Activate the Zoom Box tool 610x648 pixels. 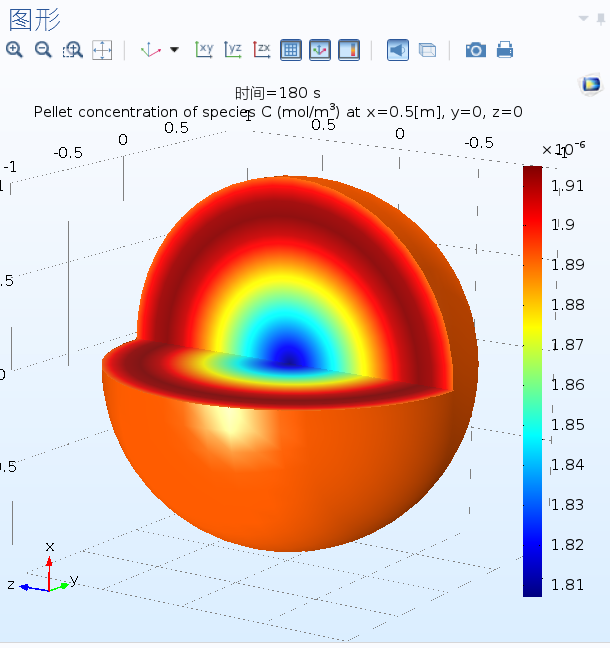(x=73, y=50)
